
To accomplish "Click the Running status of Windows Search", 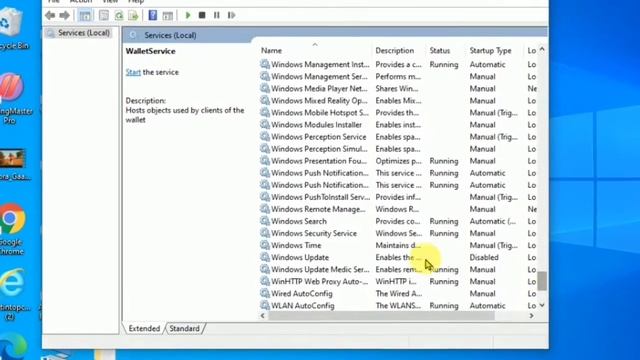I will tap(444, 221).
